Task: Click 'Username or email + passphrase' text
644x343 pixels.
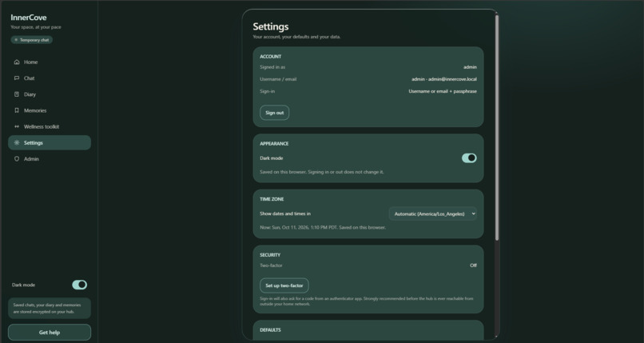Action: pyautogui.click(x=443, y=91)
